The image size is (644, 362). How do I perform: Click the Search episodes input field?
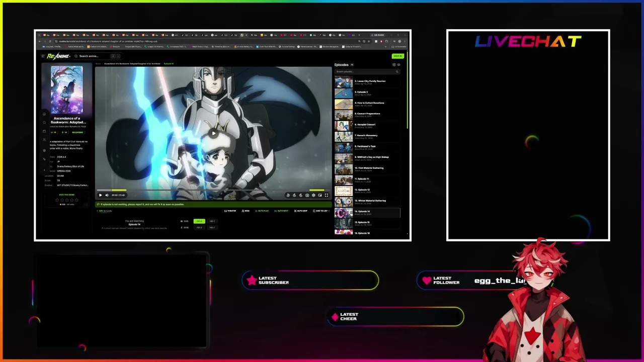coord(367,71)
